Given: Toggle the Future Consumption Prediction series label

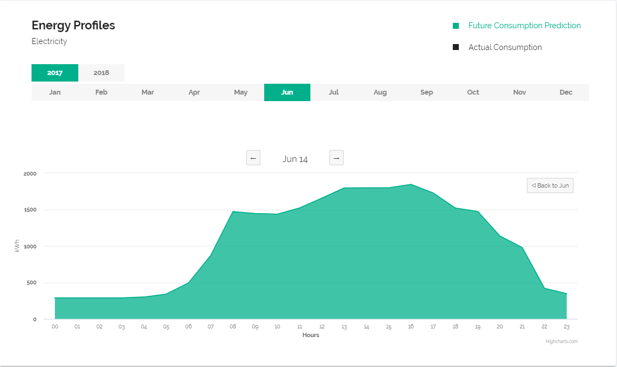Looking at the screenshot, I should pos(525,26).
